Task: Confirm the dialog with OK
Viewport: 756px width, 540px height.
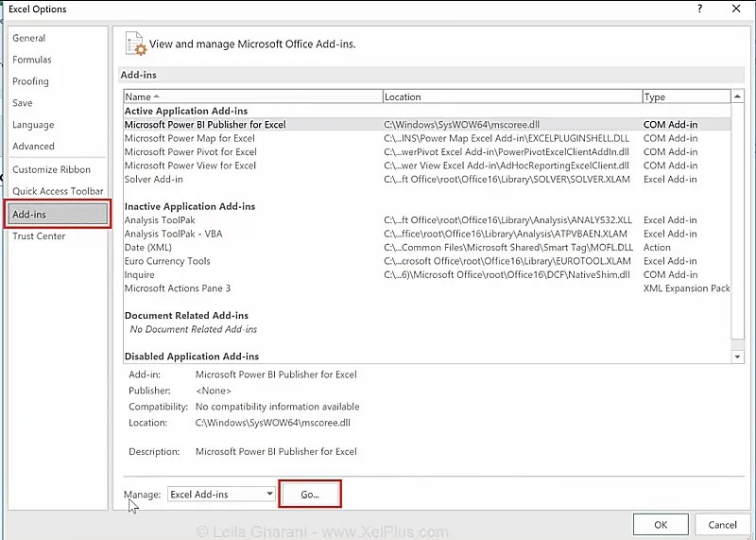Action: click(x=661, y=525)
